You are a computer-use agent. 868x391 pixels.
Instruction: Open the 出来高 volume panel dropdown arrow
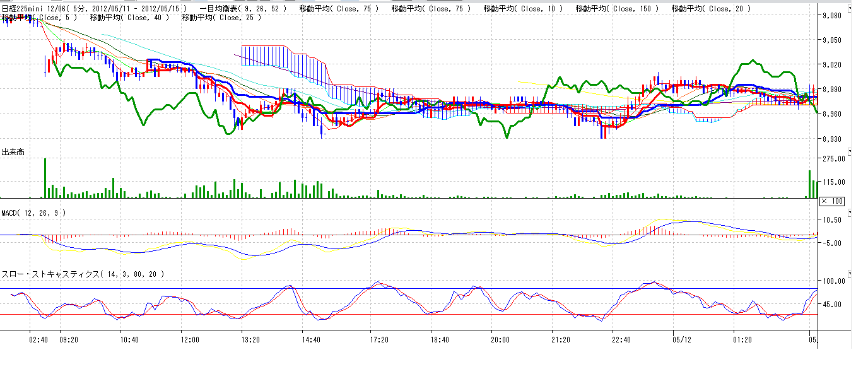pyautogui.click(x=849, y=152)
